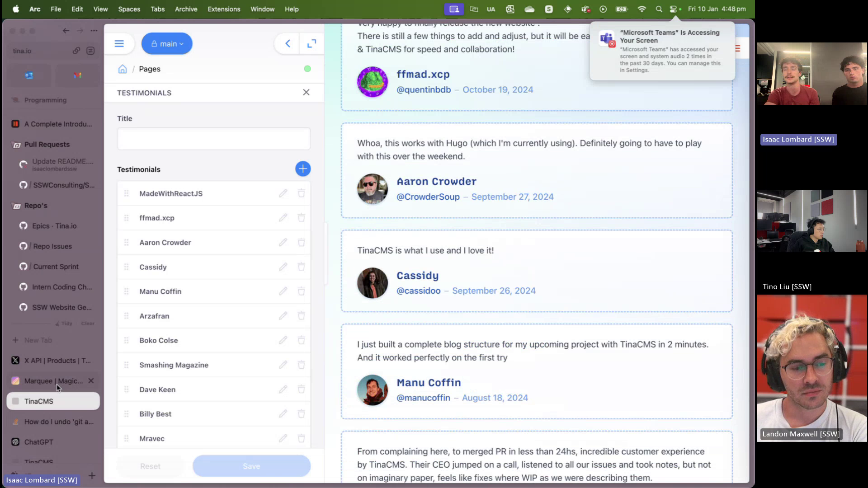Edit the Arzafran testimonial

(x=283, y=316)
